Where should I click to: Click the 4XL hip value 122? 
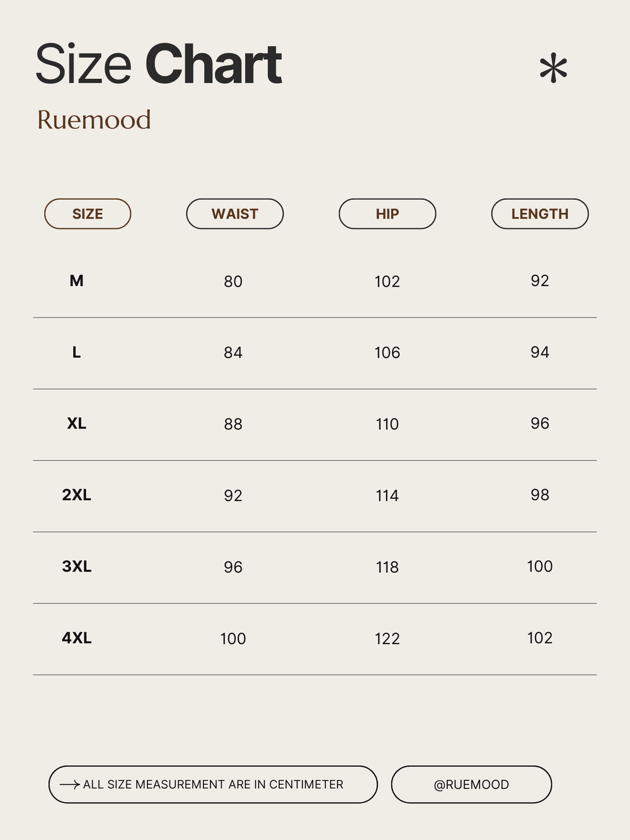387,639
